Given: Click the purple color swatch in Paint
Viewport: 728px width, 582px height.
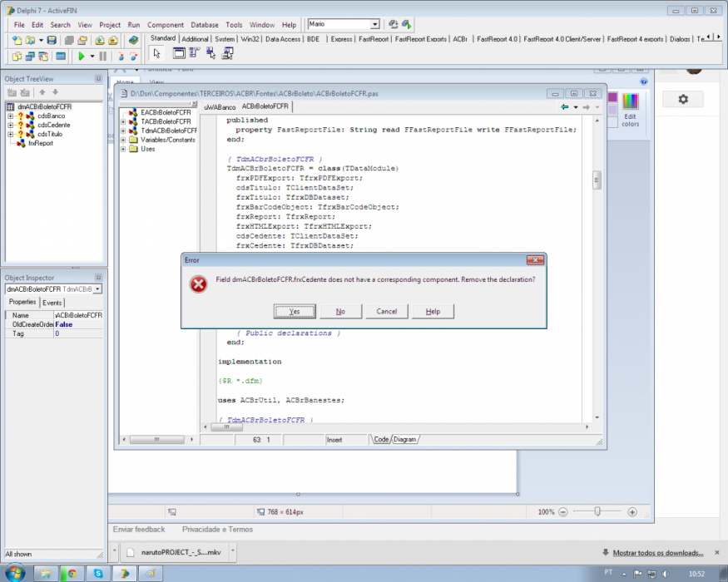Looking at the screenshot, I should [x=612, y=97].
